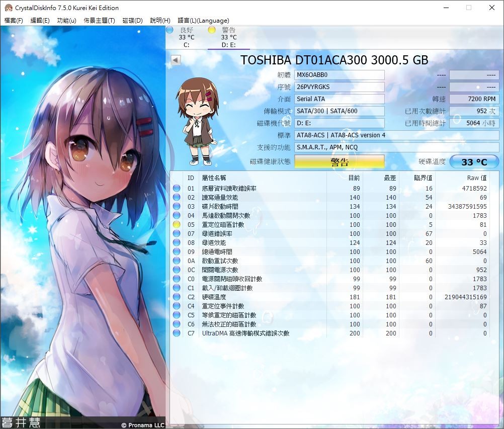504x429 pixels.
Task: Click the status circle of attribute 0C
Action: point(177,270)
